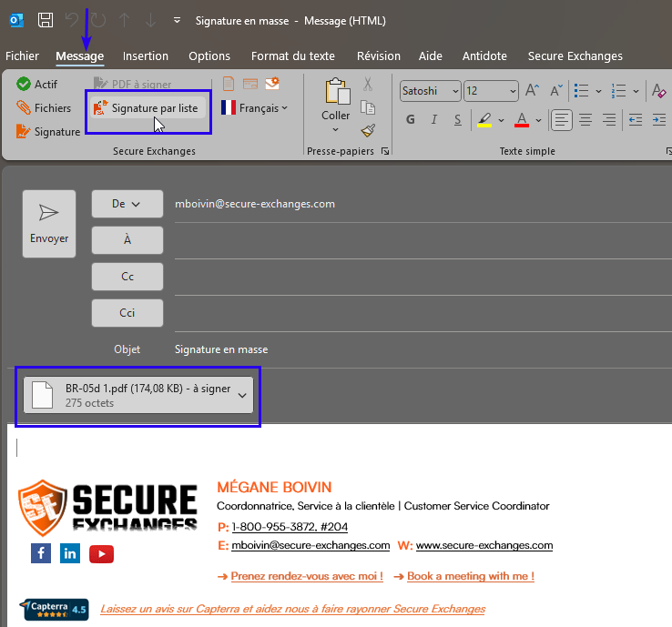672x627 pixels.
Task: Open the Secure Exchanges ribbon tab
Action: point(575,56)
